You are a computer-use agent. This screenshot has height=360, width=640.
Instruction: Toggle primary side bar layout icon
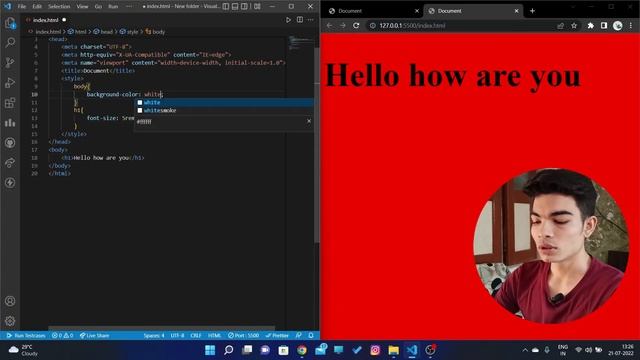pyautogui.click(x=226, y=7)
